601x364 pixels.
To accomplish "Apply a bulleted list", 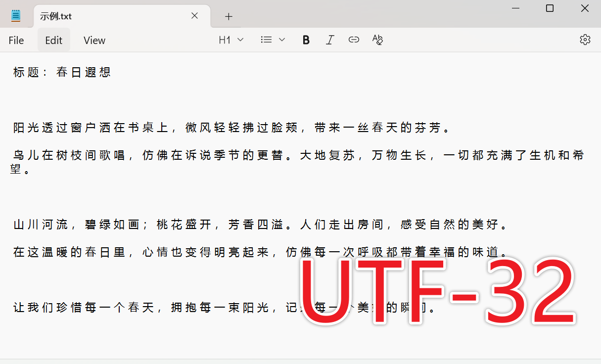I will pyautogui.click(x=266, y=40).
